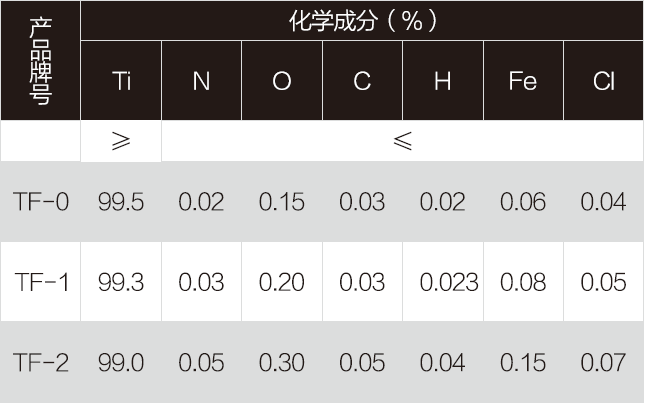Image resolution: width=645 pixels, height=404 pixels.
Task: Select the N column header
Action: pyautogui.click(x=201, y=81)
